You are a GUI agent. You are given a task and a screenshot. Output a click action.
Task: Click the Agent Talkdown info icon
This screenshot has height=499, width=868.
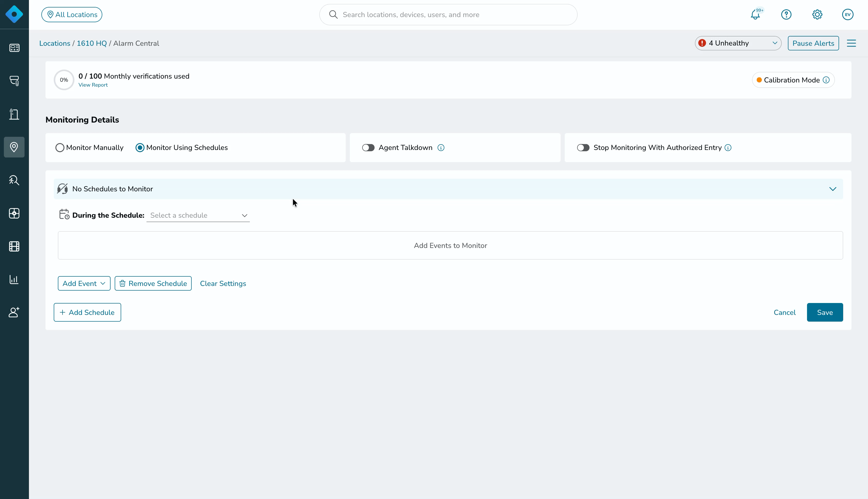441,148
